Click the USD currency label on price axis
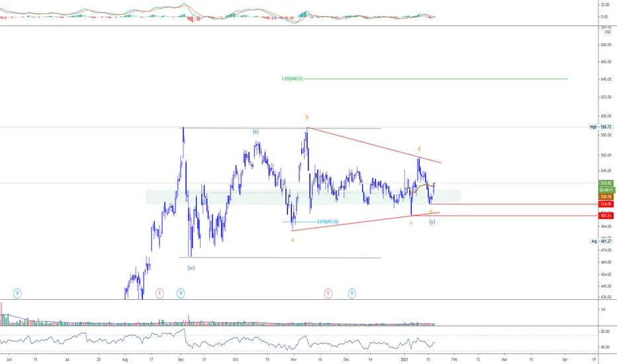The height and width of the screenshot is (364, 617). coord(608,32)
